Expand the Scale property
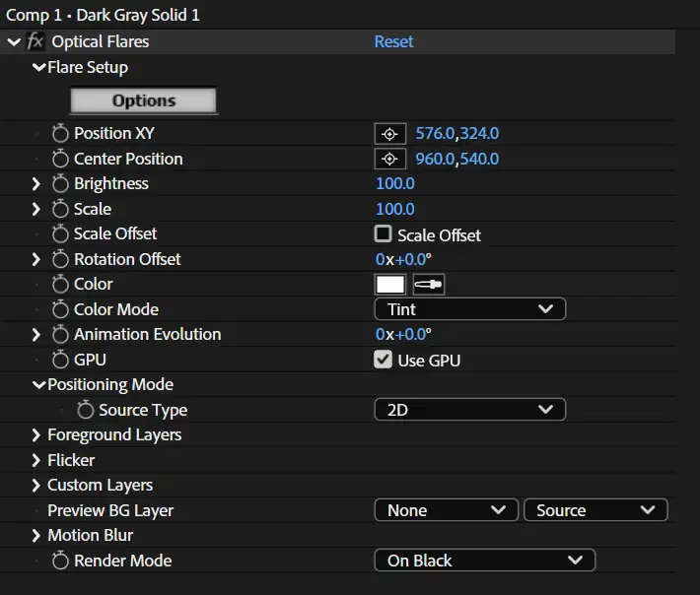This screenshot has width=700, height=595. tap(36, 209)
